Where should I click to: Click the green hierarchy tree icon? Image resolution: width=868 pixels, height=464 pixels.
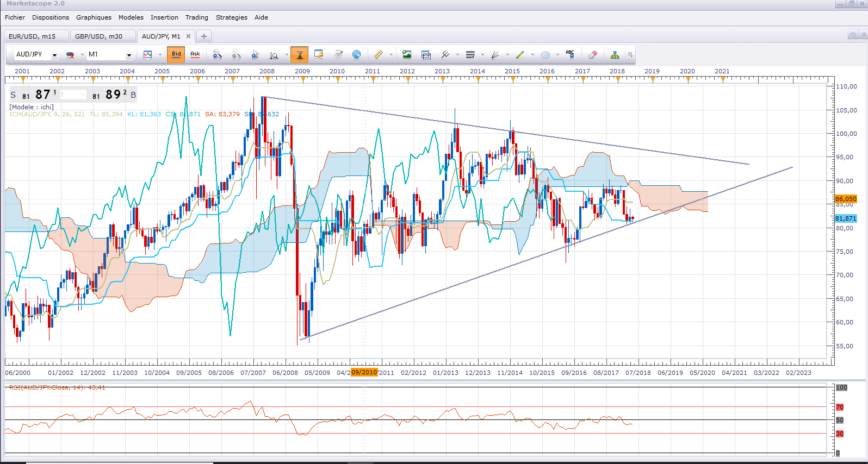[615, 55]
